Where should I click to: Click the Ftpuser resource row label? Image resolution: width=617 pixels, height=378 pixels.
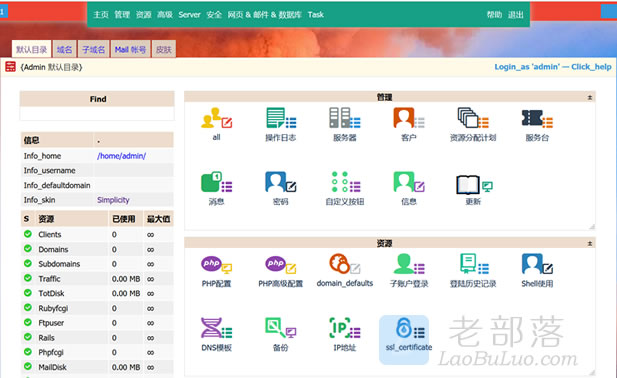[x=51, y=323]
